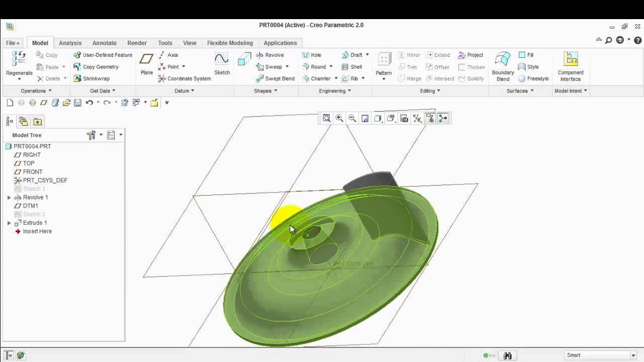Viewport: 644px width, 362px height.
Task: Open the Favorites navigator tab
Action: coord(37,121)
